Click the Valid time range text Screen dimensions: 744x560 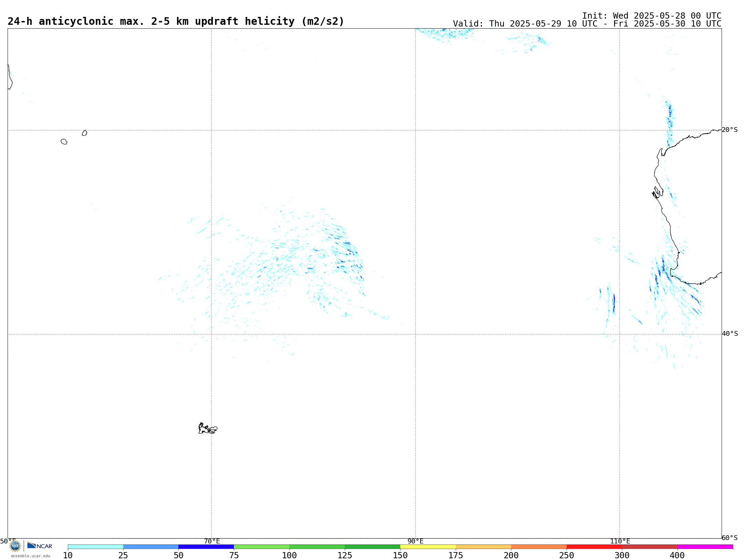tap(587, 24)
